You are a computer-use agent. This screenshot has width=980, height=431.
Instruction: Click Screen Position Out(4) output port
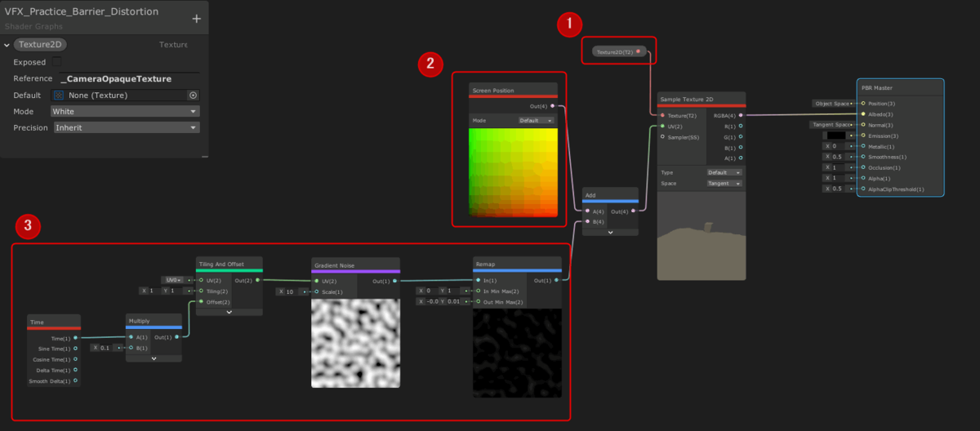(x=553, y=106)
